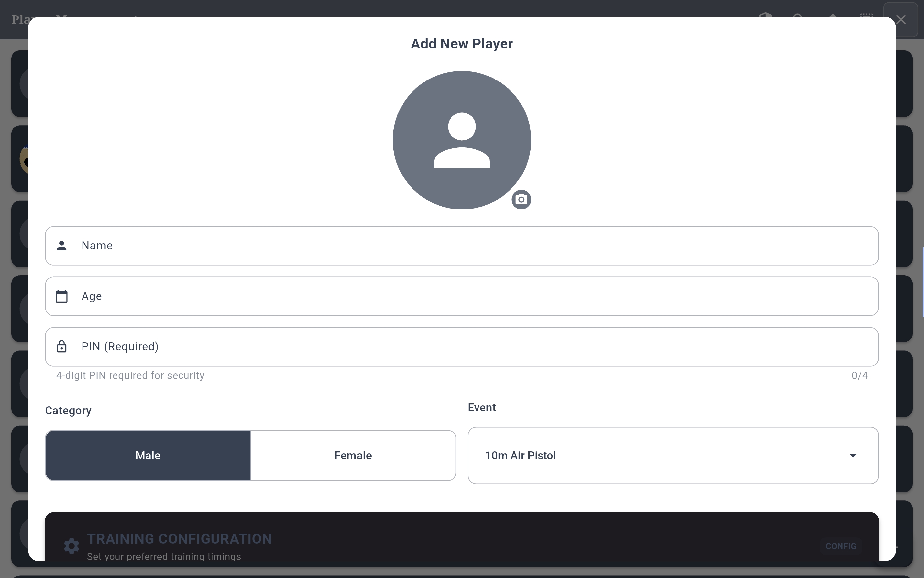
Task: Click the page scrollbar at right edge
Action: coord(922,282)
